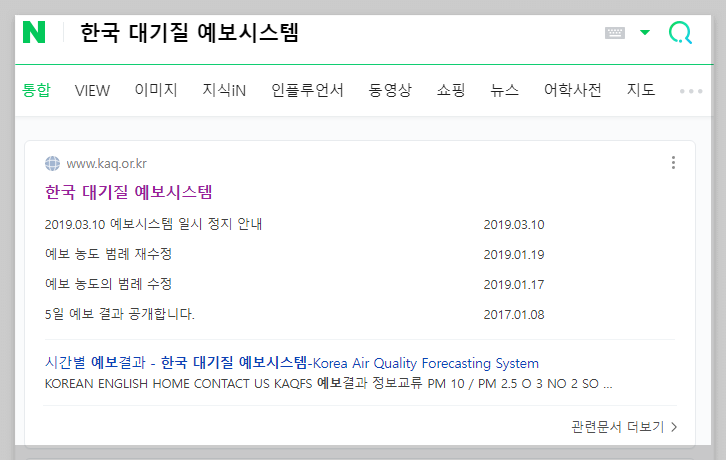
Task: Open the purple 한국 대기질 예보시스템 title link
Action: 129,192
